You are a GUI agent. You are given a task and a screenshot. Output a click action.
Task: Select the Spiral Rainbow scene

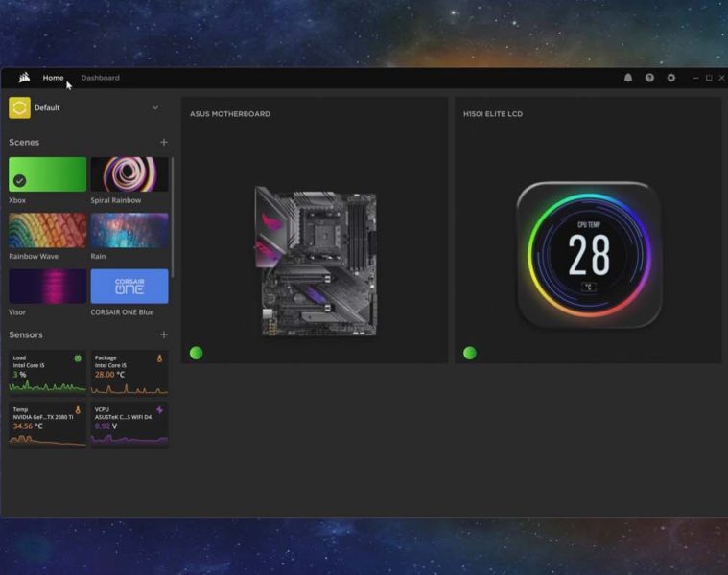[129, 174]
